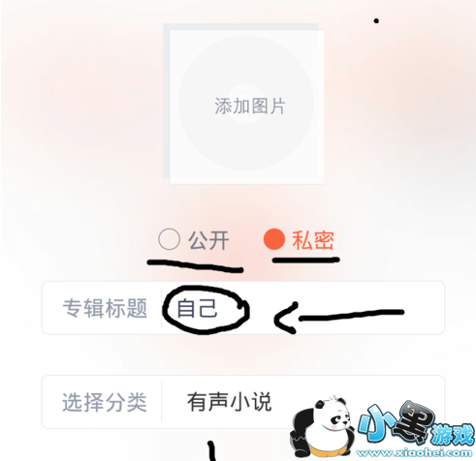
Task: Open the www.xiaohei.com watermark link
Action: pyautogui.click(x=415, y=453)
